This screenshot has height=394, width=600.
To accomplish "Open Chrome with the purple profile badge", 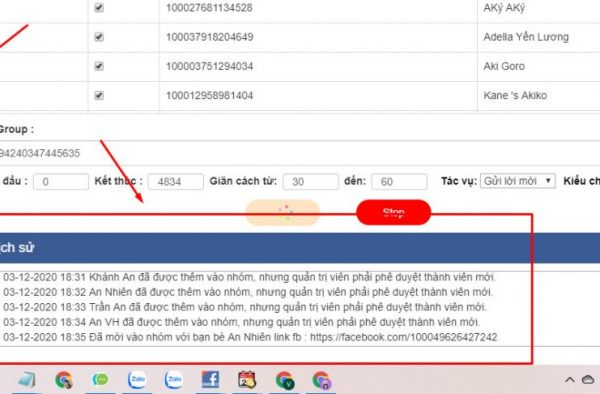I will click(321, 380).
